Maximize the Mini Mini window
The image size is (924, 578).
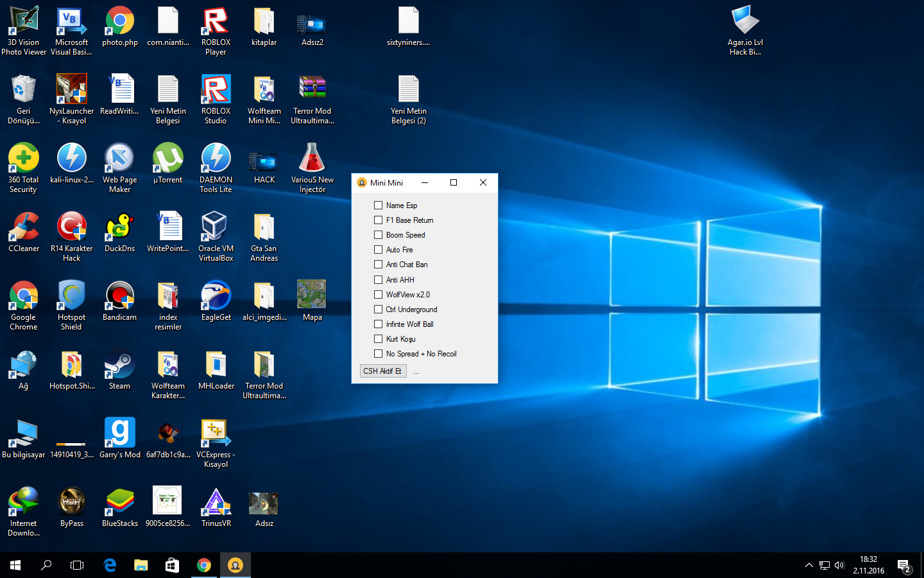point(454,183)
